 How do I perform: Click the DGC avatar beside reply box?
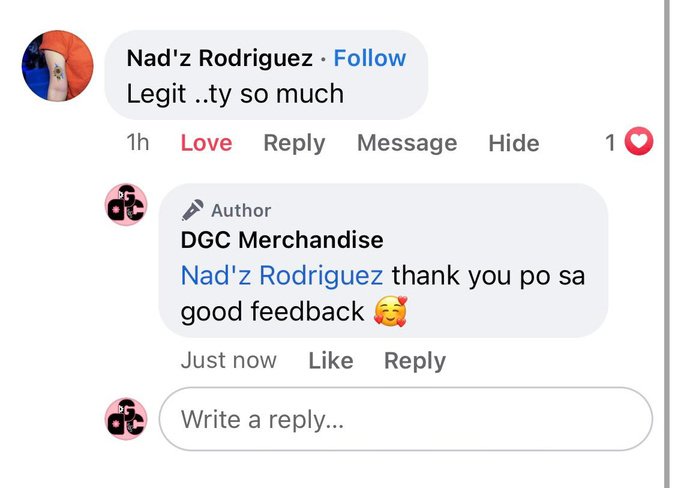click(126, 419)
